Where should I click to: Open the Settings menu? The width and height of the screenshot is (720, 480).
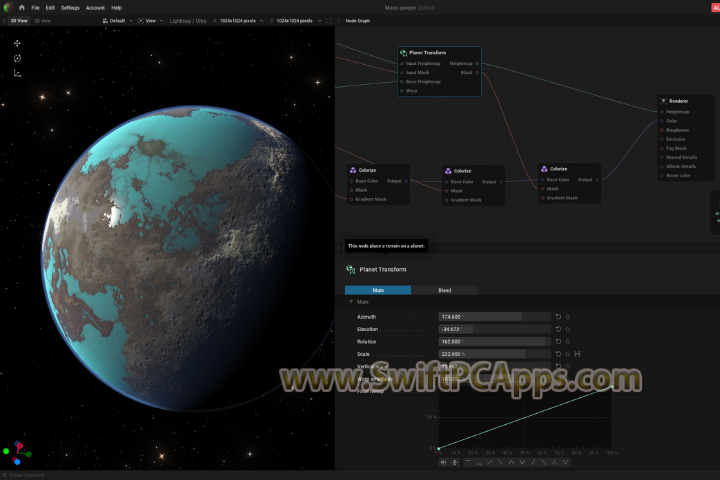click(x=70, y=8)
